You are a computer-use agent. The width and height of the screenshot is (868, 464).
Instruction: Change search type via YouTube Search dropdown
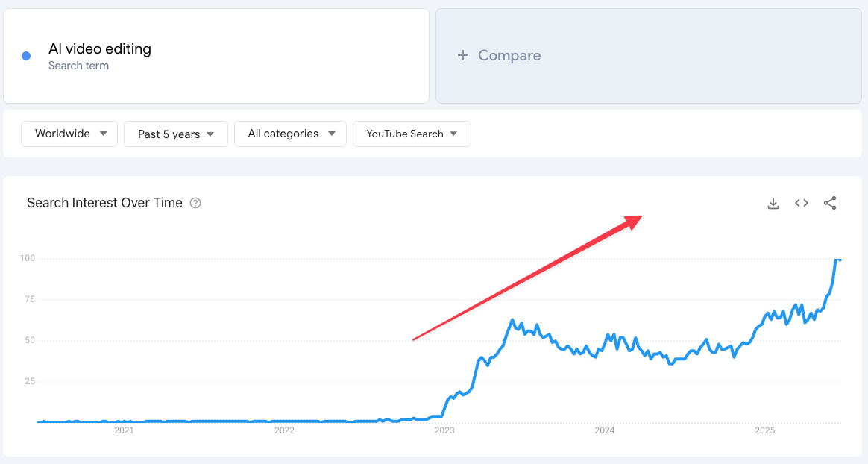pyautogui.click(x=412, y=134)
